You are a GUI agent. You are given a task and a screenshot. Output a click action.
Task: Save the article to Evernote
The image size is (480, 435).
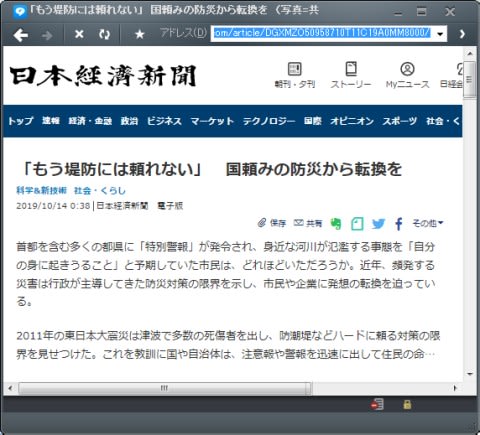tap(336, 224)
